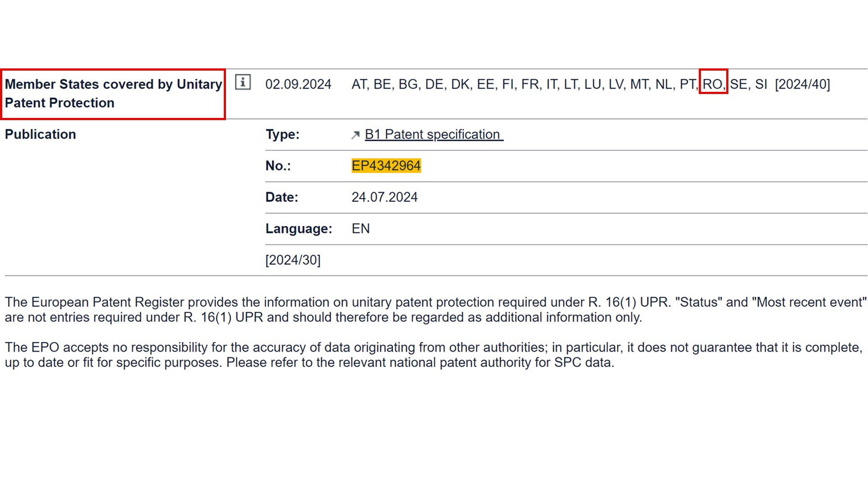
Task: Click the bulletin reference [2024/40]
Action: tap(802, 84)
